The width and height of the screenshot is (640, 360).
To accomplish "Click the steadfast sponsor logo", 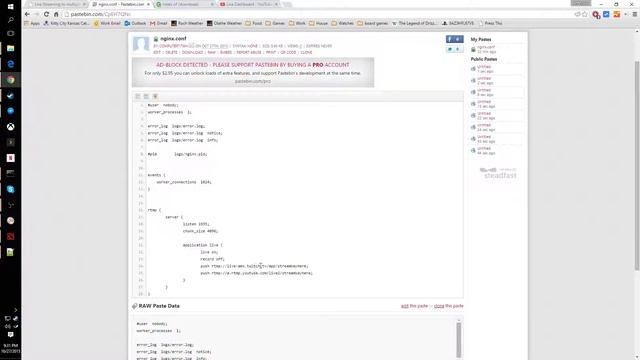I will (498, 173).
